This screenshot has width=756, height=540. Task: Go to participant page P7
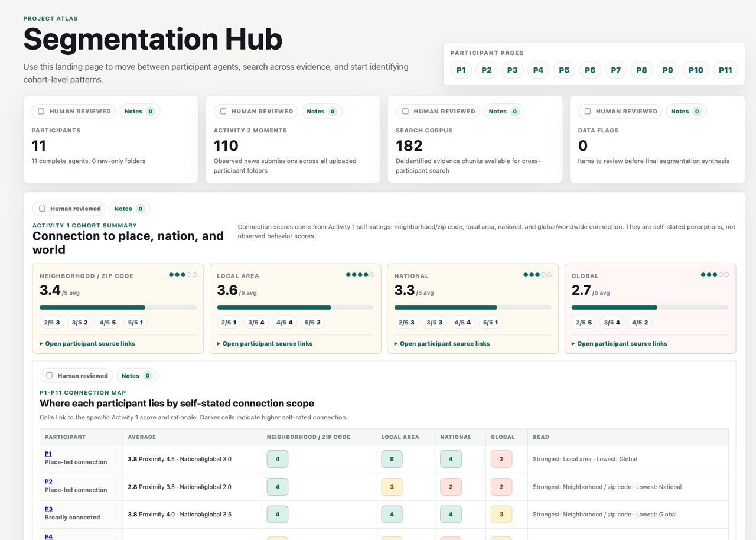[616, 70]
